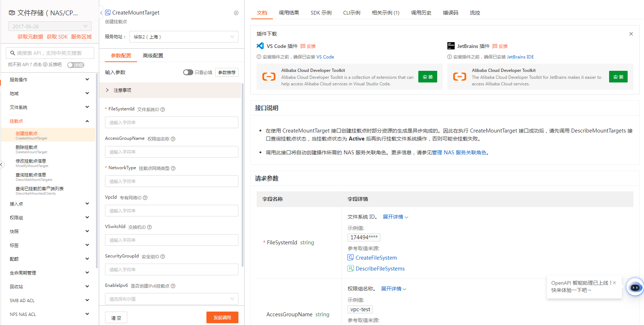Click 获取元数据 link

[31, 37]
